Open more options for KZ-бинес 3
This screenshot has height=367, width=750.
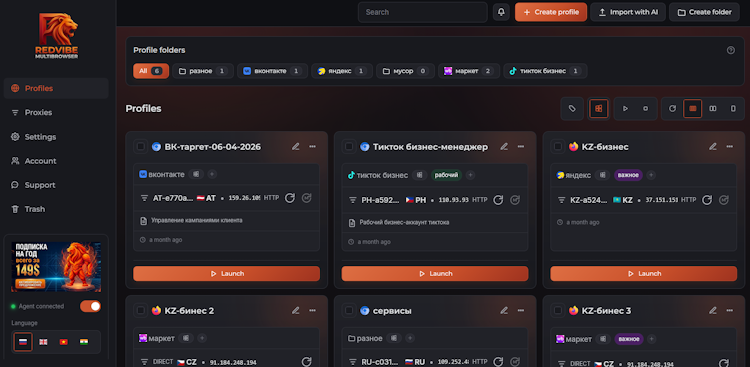(x=729, y=311)
